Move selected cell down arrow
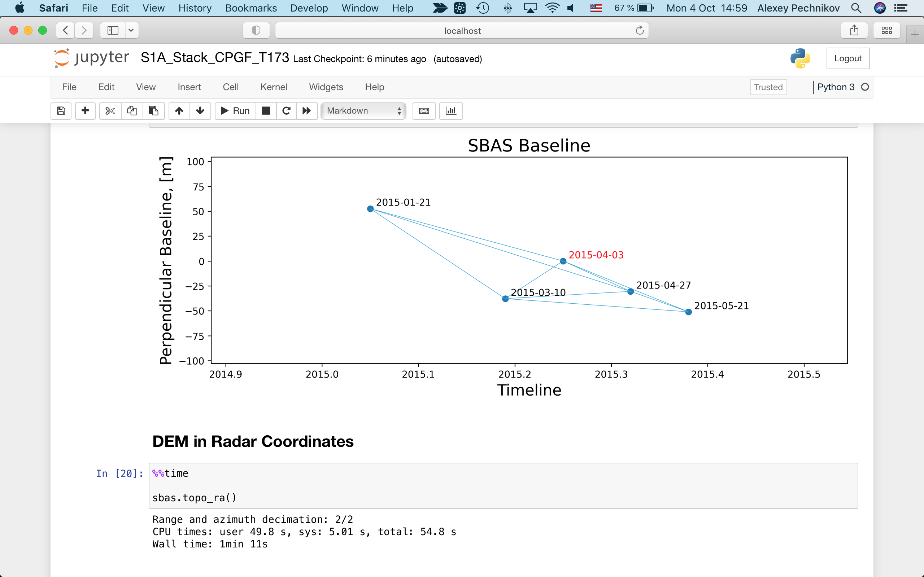Viewport: 924px width, 577px height. pos(200,111)
